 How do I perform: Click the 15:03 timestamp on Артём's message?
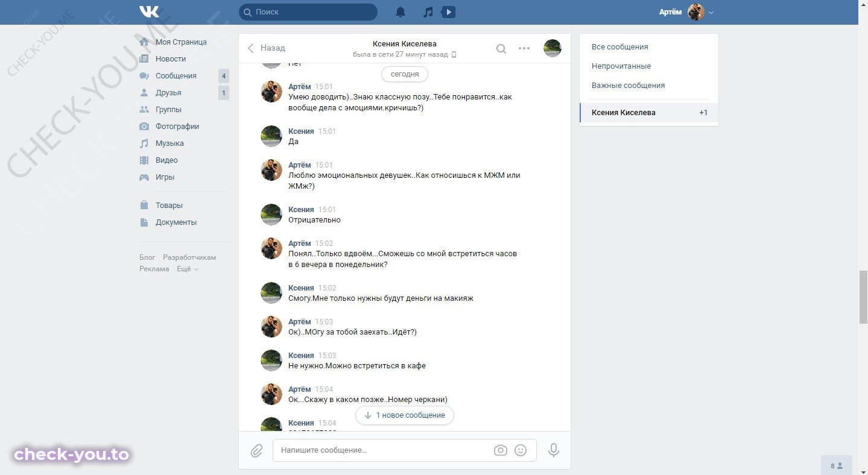point(324,322)
